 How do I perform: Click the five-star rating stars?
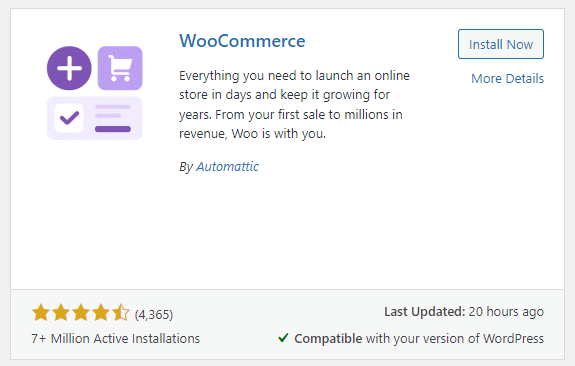81,313
